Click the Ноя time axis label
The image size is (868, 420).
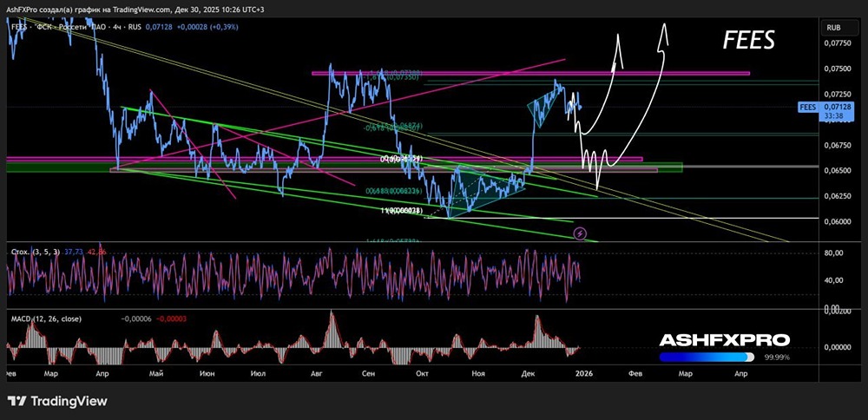click(x=478, y=374)
